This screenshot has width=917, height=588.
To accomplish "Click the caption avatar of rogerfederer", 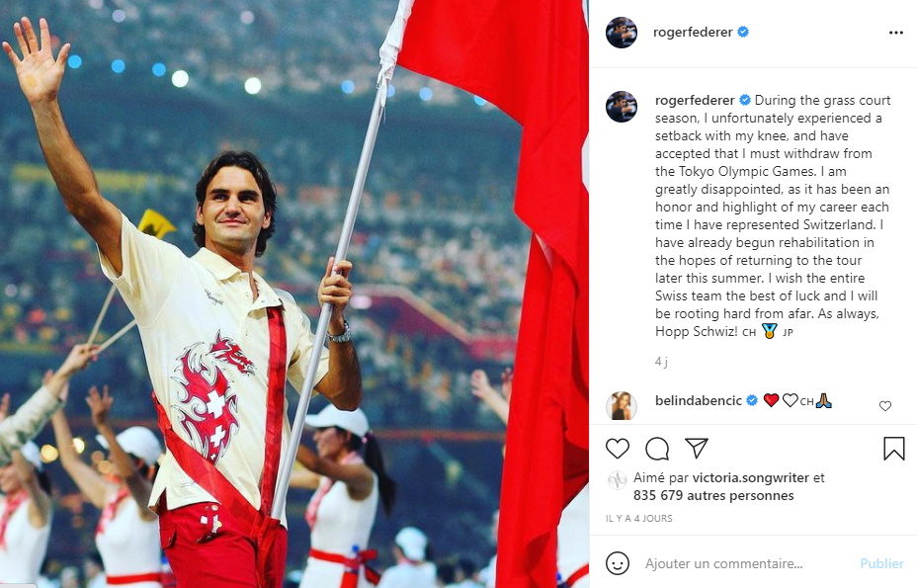I will pos(622,107).
